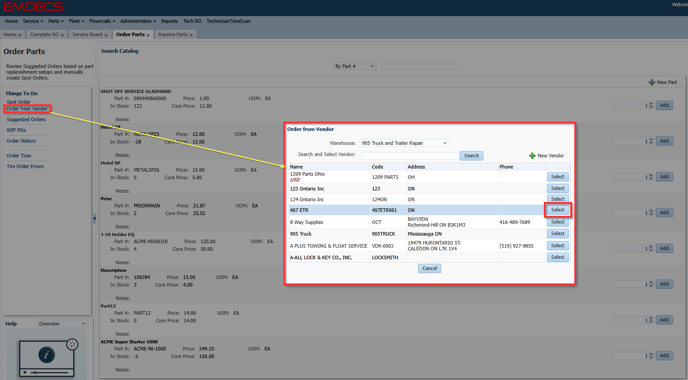Open the Parts menu

pos(56,21)
